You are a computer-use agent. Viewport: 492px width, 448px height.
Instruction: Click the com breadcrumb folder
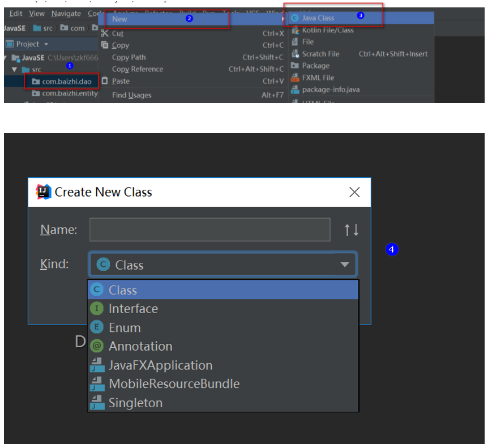[73, 28]
